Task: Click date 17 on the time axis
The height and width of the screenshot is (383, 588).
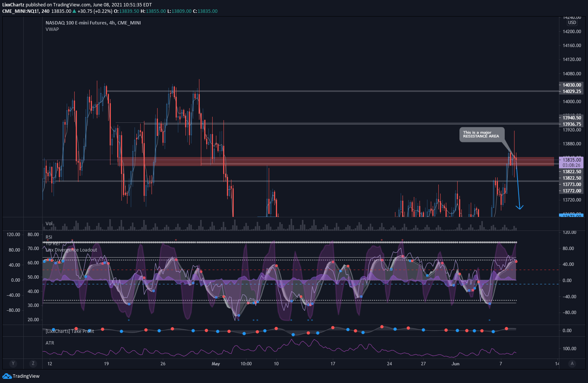Action: point(333,364)
